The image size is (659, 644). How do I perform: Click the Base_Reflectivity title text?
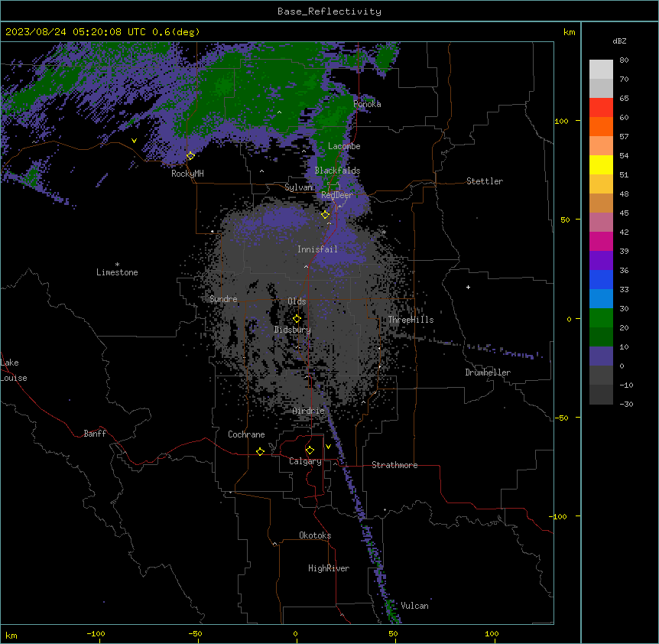(x=329, y=11)
